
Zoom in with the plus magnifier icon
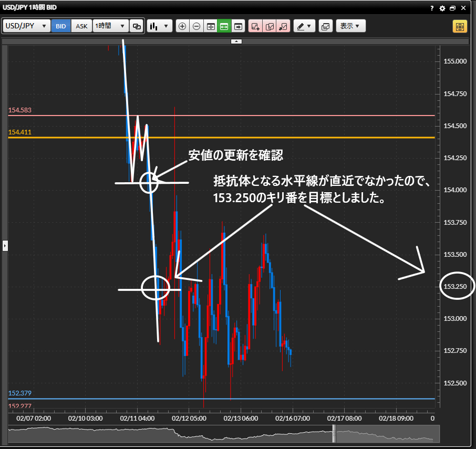pos(182,26)
